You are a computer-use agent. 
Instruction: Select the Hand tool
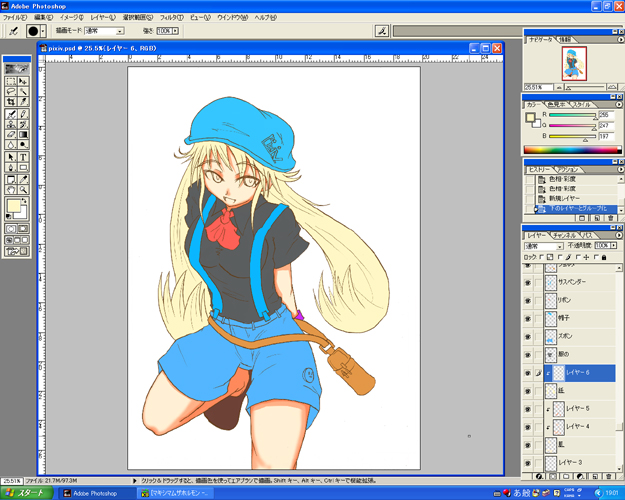pos(11,189)
